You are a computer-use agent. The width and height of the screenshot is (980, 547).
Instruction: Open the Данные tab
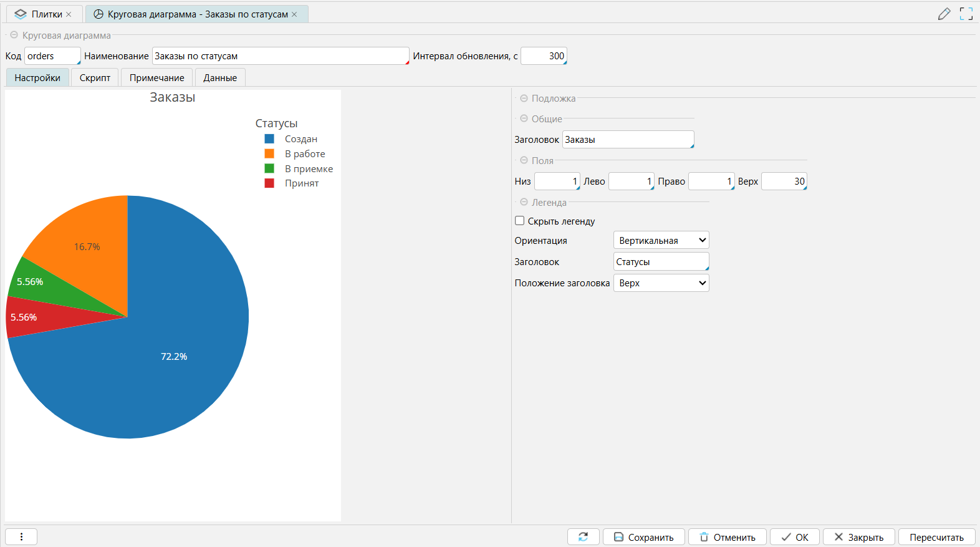(x=220, y=78)
